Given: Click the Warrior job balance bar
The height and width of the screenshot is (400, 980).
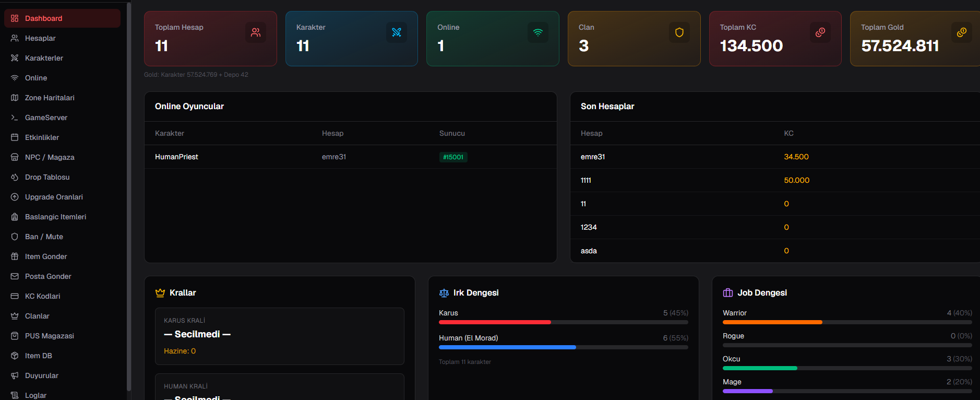Looking at the screenshot, I should (x=847, y=322).
